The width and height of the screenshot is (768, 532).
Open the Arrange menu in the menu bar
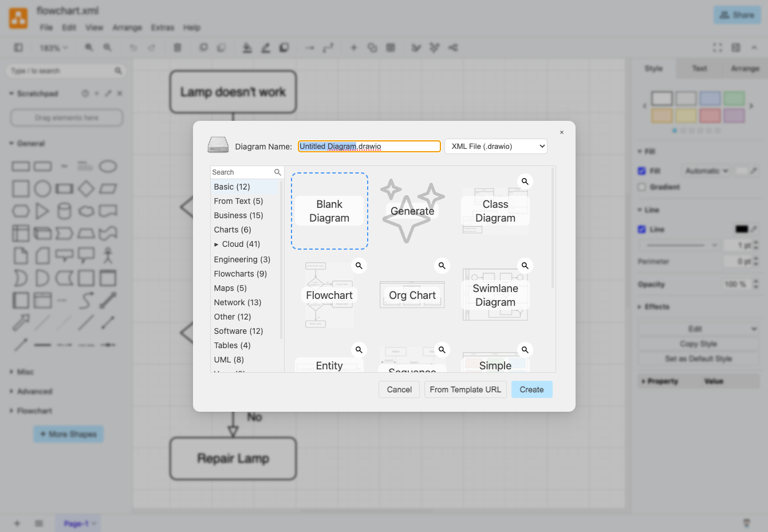tap(127, 27)
